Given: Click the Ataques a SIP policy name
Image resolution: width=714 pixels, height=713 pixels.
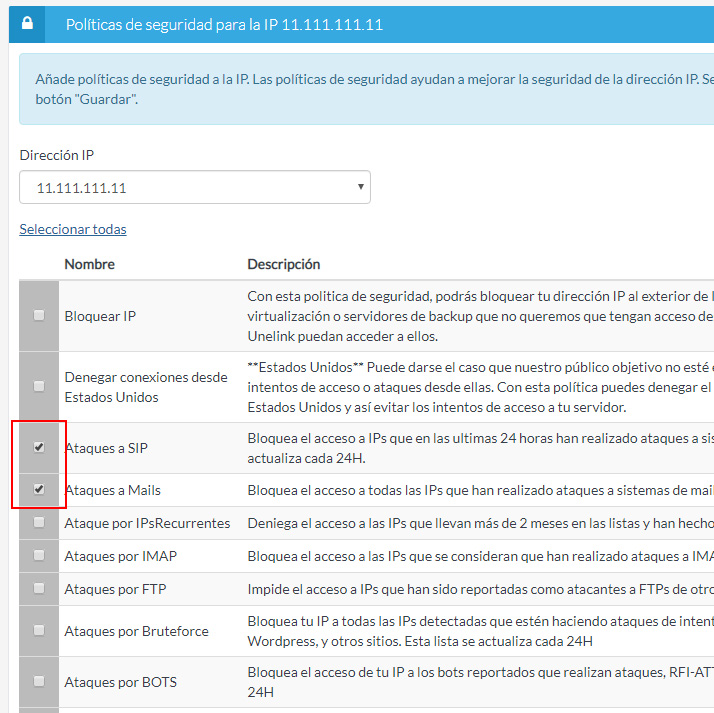Looking at the screenshot, I should coord(106,448).
